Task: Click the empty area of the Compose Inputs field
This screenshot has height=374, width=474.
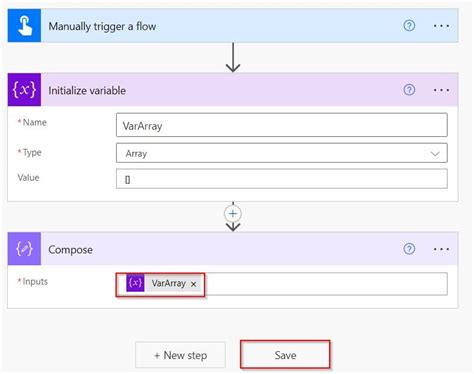Action: tap(326, 284)
